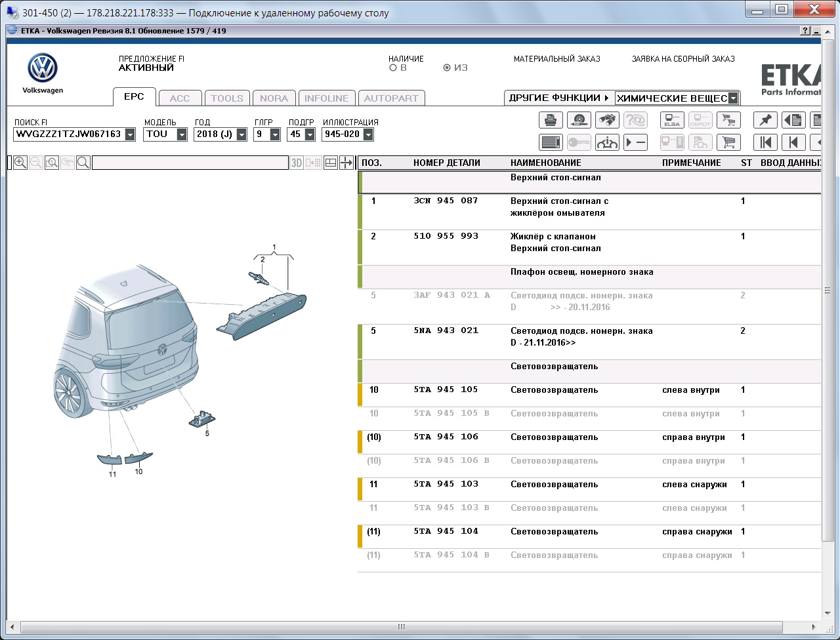The width and height of the screenshot is (840, 640).
Task: Click the help question mark in ETKA title bar
Action: (x=805, y=31)
